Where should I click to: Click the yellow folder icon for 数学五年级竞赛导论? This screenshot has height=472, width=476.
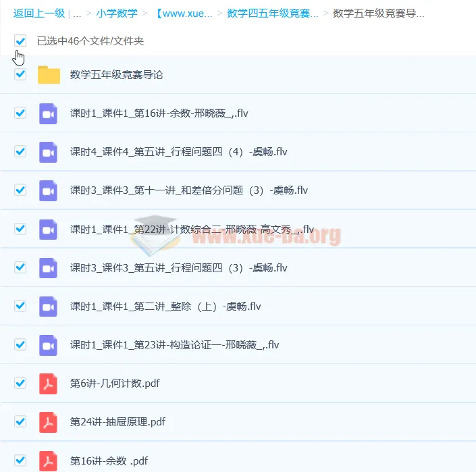point(49,75)
